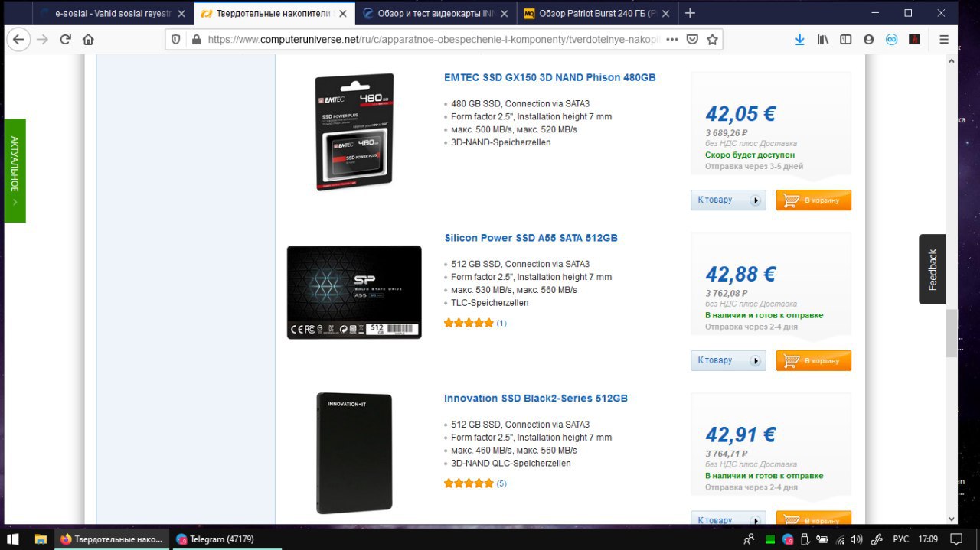Open the Firefox account menu
This screenshot has height=550, width=980.
click(x=868, y=40)
